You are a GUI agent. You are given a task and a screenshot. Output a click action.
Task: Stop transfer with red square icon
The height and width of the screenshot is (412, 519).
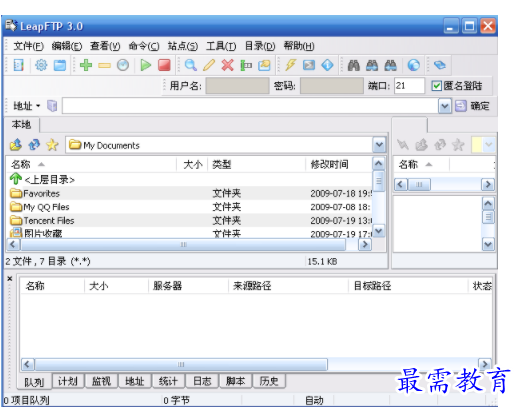coord(164,65)
